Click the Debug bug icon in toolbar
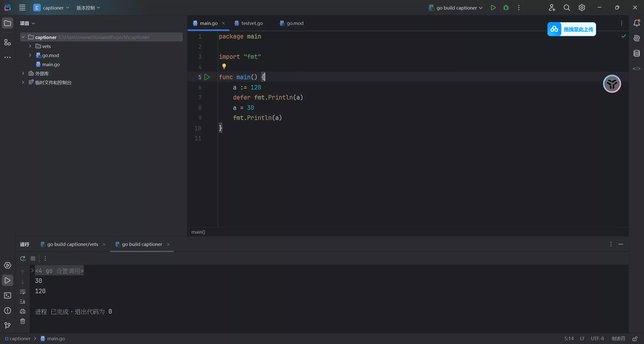This screenshot has height=344, width=644. pos(506,8)
